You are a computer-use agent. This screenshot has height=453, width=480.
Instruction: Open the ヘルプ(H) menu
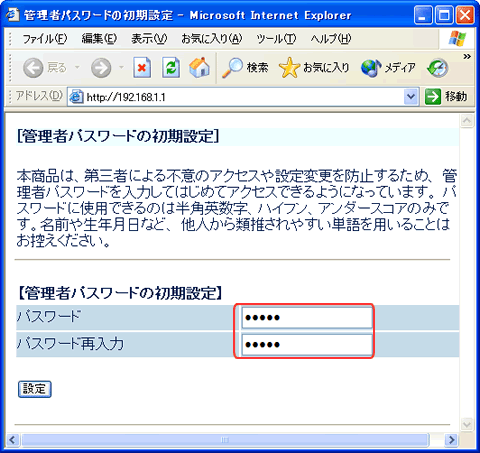331,39
